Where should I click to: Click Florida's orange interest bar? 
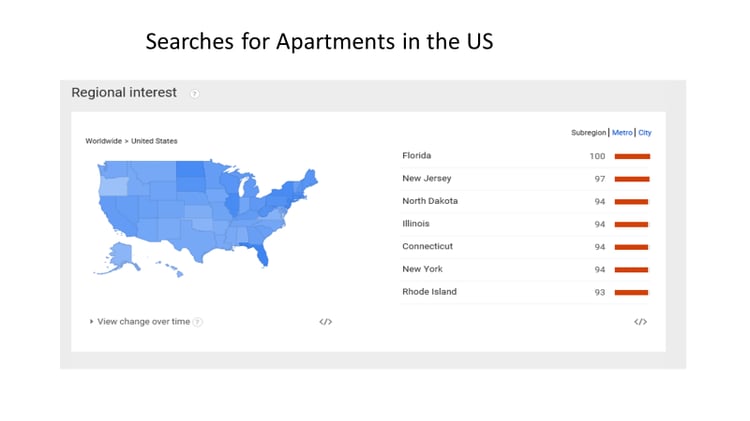632,156
